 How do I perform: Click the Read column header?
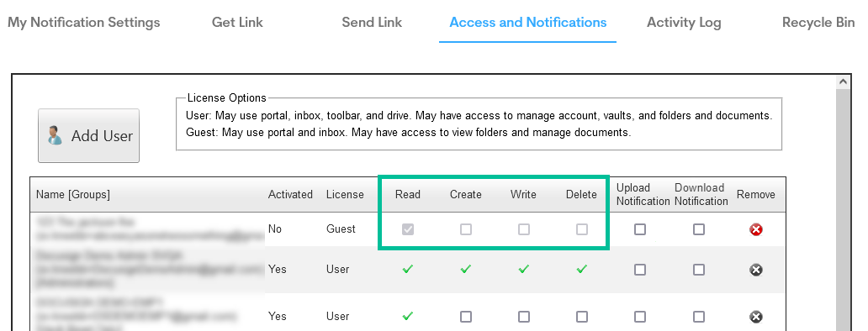tap(408, 195)
